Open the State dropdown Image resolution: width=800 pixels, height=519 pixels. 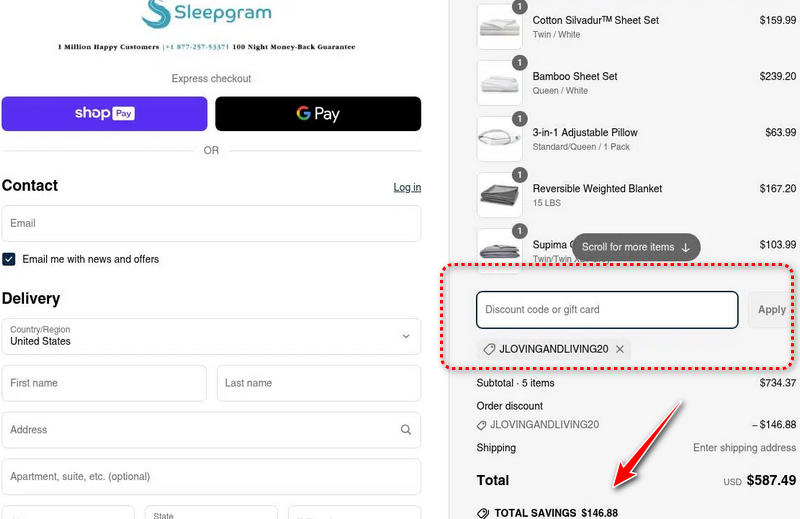point(212,512)
